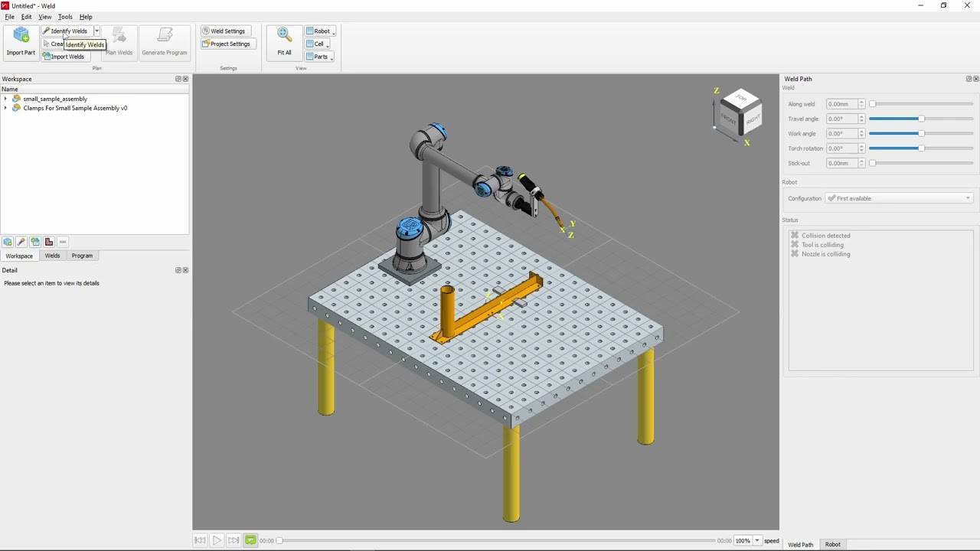
Task: Switch to the Welds tab
Action: coord(52,256)
